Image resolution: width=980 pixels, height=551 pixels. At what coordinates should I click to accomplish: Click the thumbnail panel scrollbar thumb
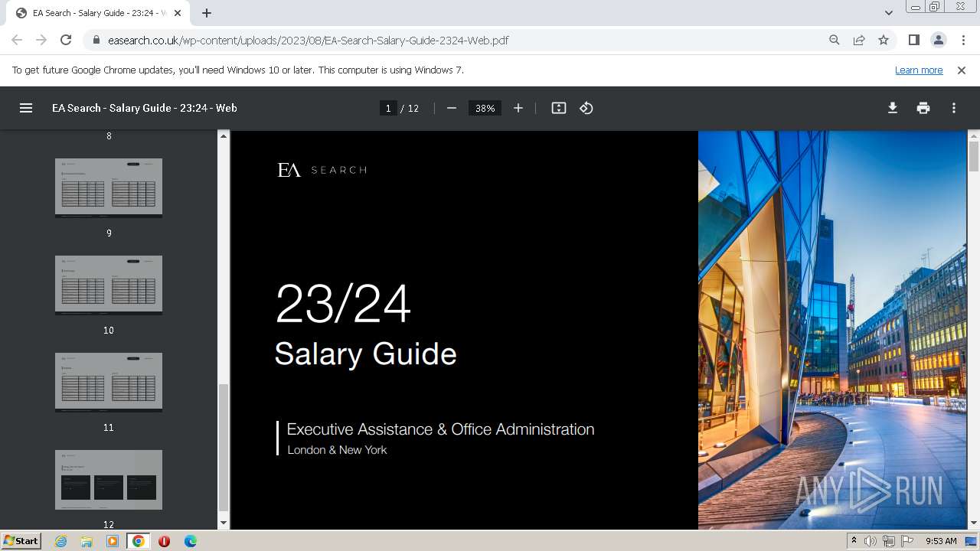(224, 448)
